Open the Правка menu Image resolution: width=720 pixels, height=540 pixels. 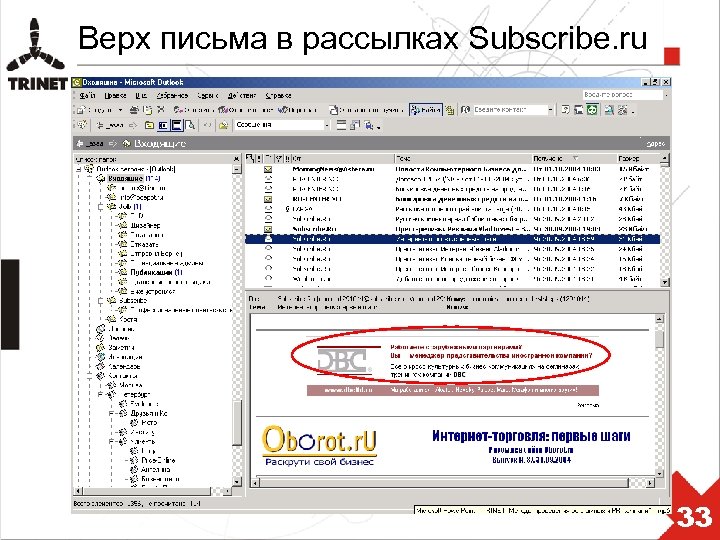click(x=115, y=96)
